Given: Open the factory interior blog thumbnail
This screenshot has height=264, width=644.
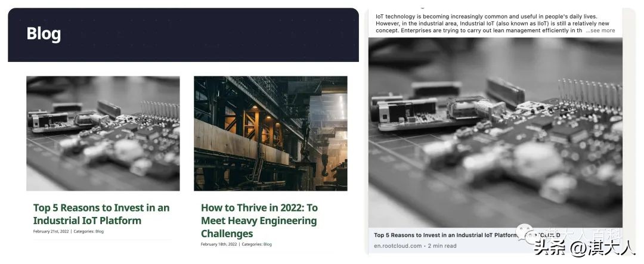Looking at the screenshot, I should [271, 133].
